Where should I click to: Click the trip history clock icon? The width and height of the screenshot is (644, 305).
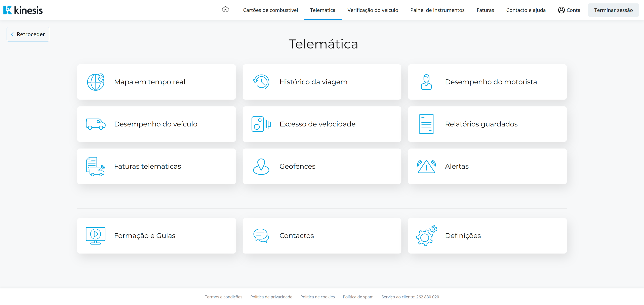[x=261, y=82]
